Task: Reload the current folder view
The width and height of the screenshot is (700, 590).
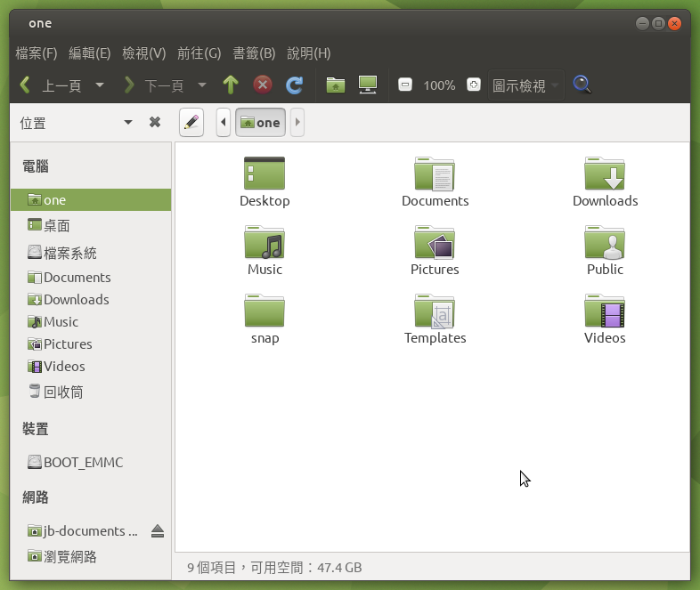Action: coord(294,85)
